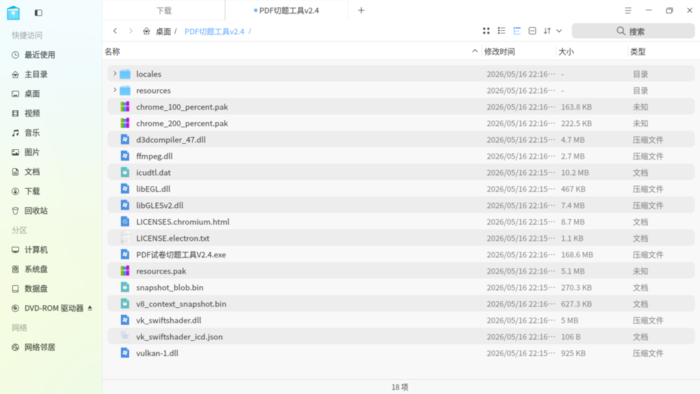
Task: Select the locales folder row
Action: [401, 74]
